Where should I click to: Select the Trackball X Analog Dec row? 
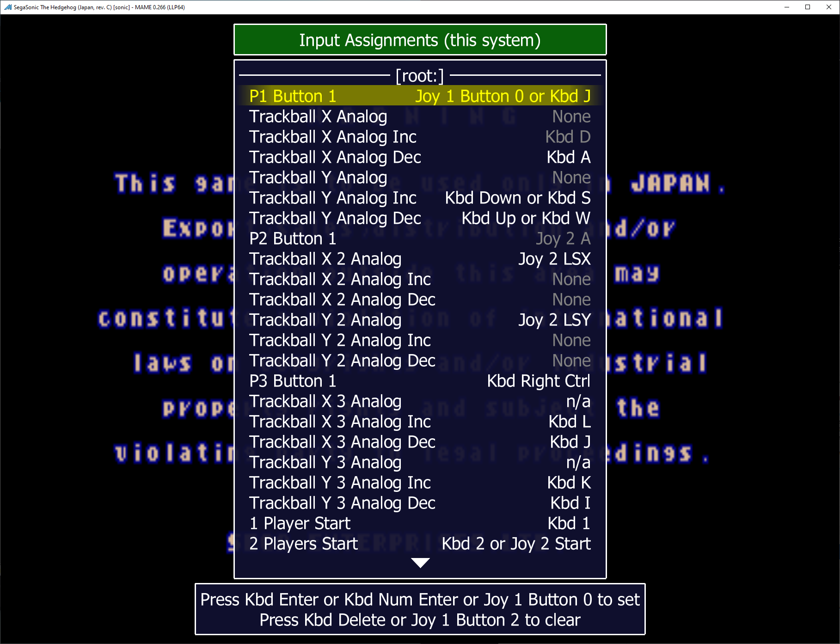click(420, 157)
